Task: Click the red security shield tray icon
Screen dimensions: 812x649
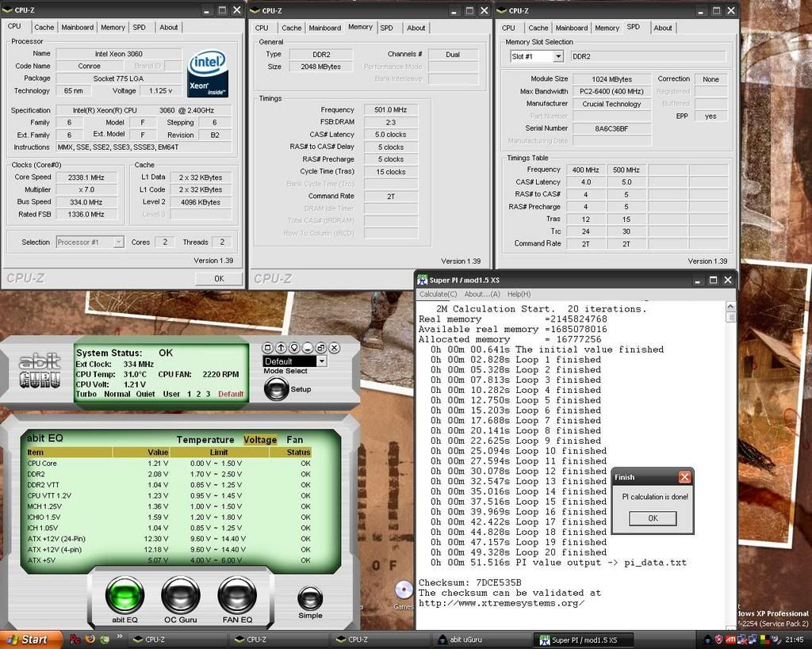Action: click(718, 639)
